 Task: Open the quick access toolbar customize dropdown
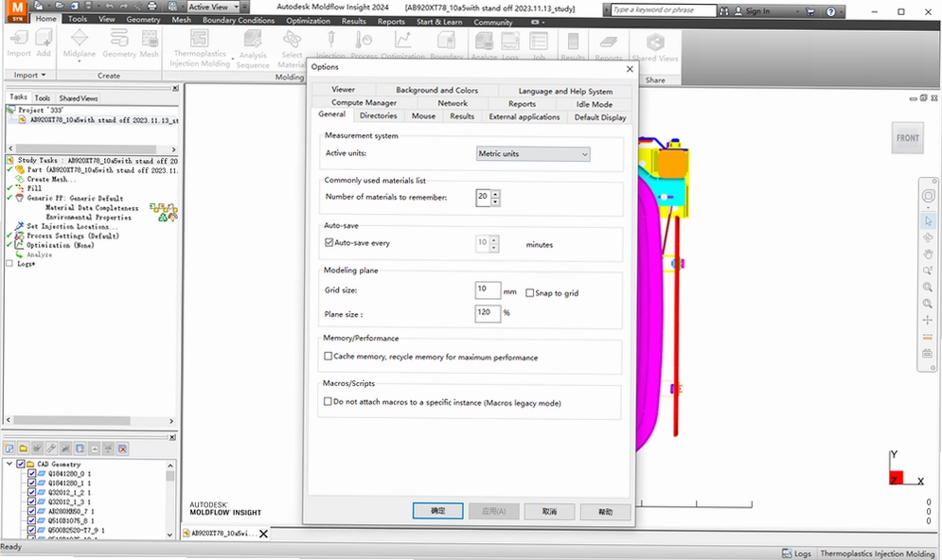coord(244,7)
